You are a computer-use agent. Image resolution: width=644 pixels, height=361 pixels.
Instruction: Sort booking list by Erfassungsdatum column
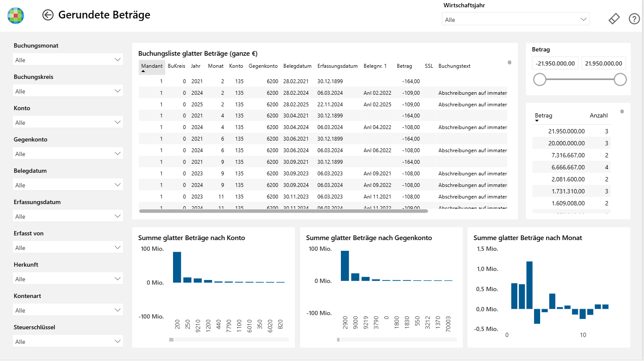tap(337, 66)
